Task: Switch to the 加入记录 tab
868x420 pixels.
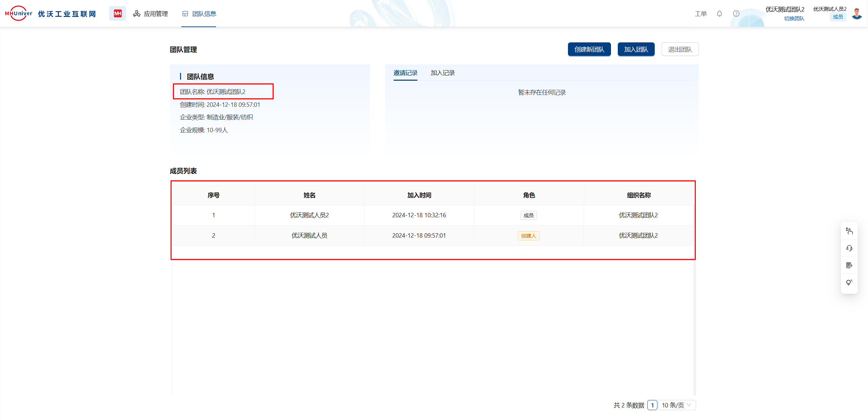Action: [442, 73]
